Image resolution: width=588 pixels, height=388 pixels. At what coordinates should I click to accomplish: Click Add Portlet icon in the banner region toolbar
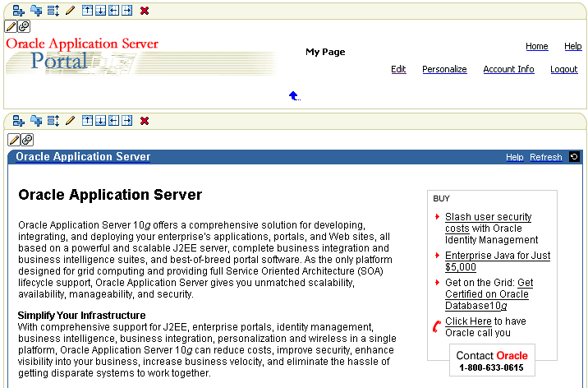coord(36,10)
